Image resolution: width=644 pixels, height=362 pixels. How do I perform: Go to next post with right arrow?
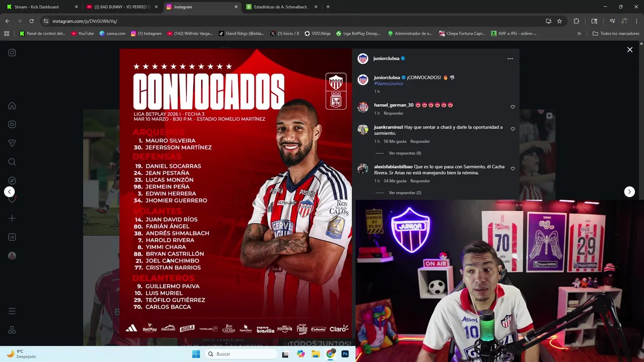(629, 192)
